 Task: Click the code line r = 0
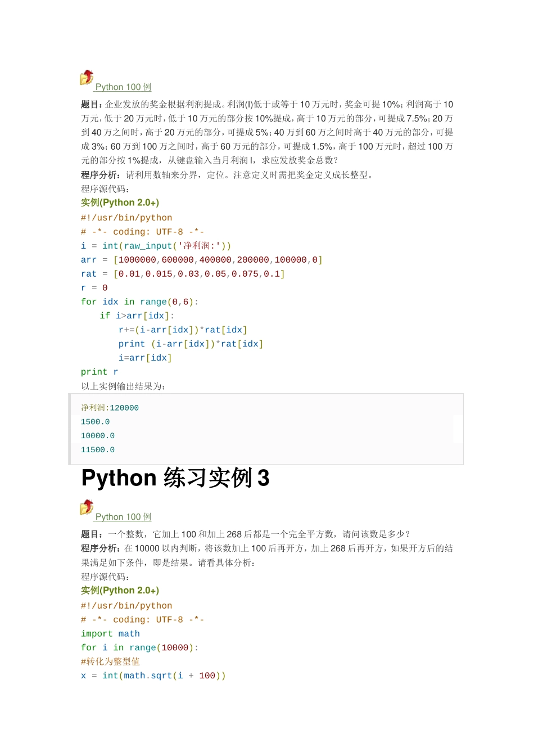coord(94,288)
